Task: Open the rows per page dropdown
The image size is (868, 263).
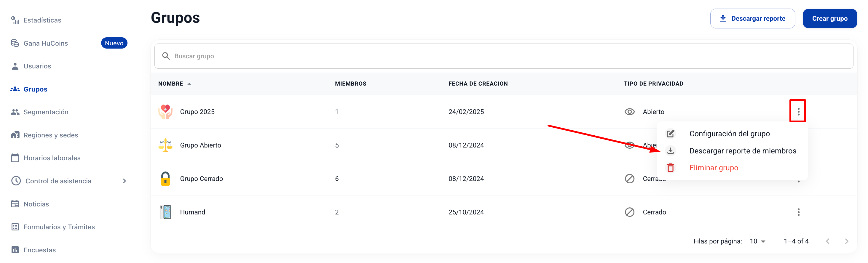Action: click(757, 241)
